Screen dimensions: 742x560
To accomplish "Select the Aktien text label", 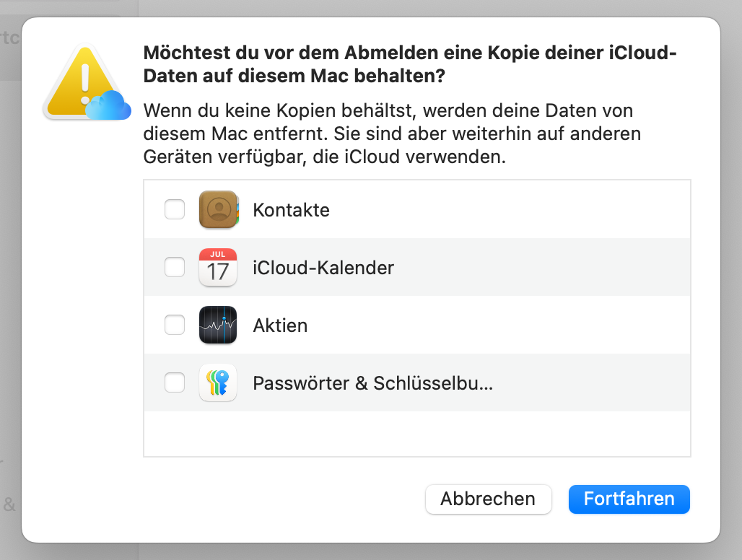I will coord(280,325).
